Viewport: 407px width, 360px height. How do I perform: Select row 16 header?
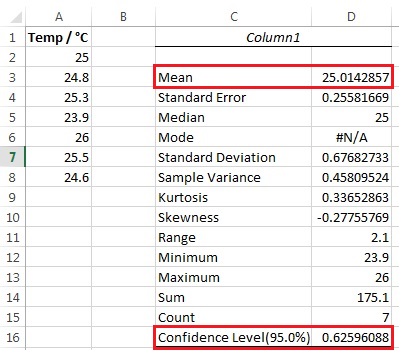coord(12,337)
